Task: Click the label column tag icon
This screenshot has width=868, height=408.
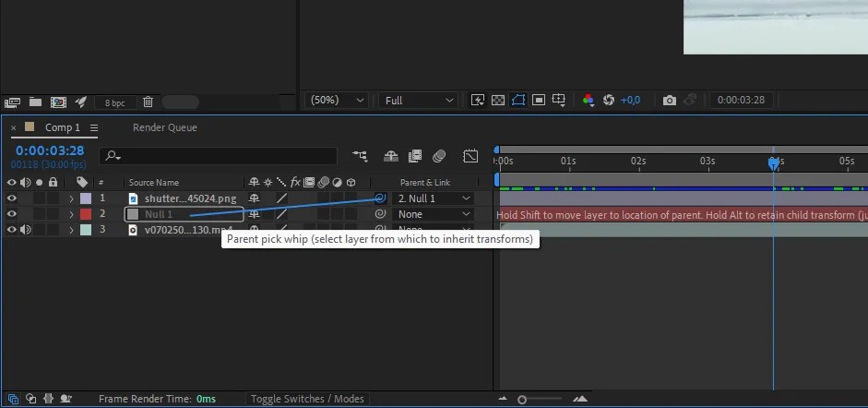Action: tap(82, 182)
